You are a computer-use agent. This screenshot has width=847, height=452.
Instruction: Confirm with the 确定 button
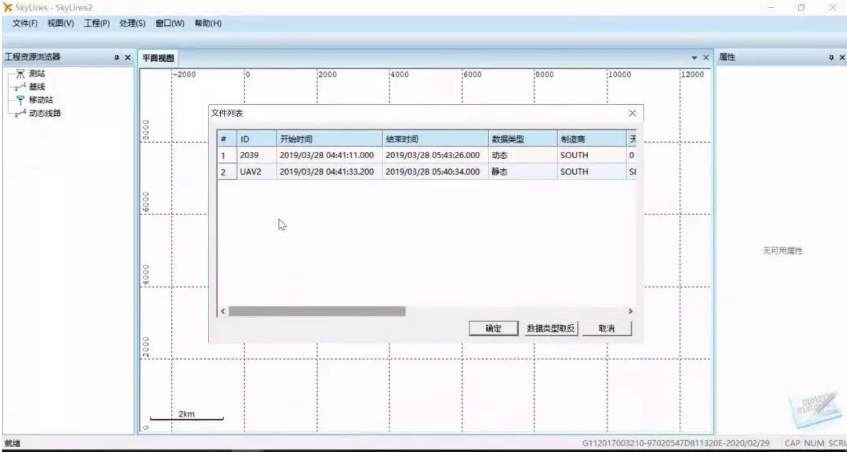coord(493,328)
